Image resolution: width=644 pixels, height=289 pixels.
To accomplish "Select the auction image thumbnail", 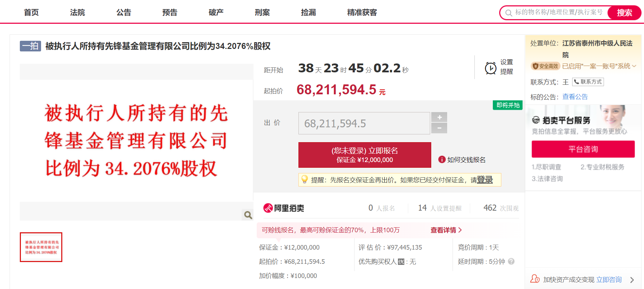I will pos(41,247).
